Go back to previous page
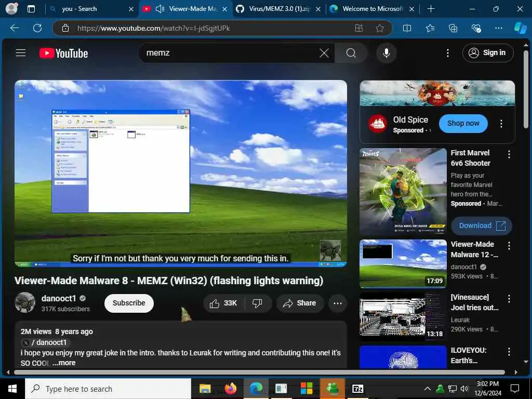Image resolution: width=532 pixels, height=399 pixels. click(15, 28)
